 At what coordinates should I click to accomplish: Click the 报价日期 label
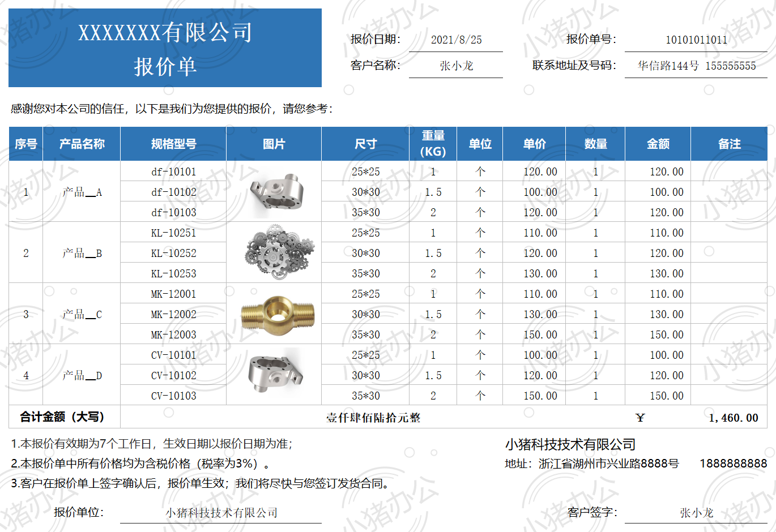click(x=376, y=39)
